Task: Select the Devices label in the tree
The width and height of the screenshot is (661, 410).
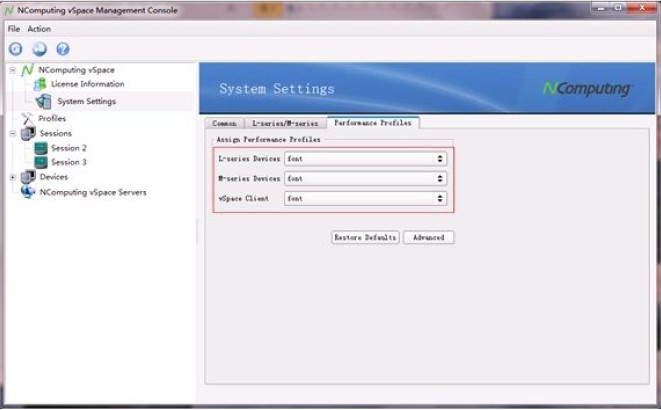Action: 54,177
